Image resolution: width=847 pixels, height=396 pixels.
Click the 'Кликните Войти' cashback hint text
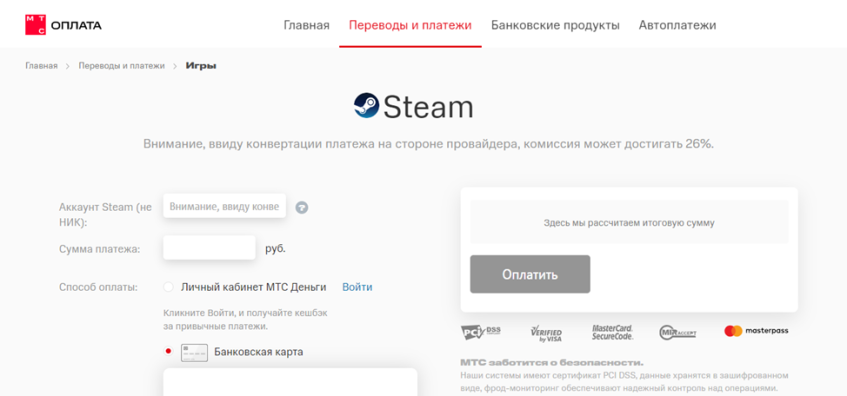tap(245, 320)
